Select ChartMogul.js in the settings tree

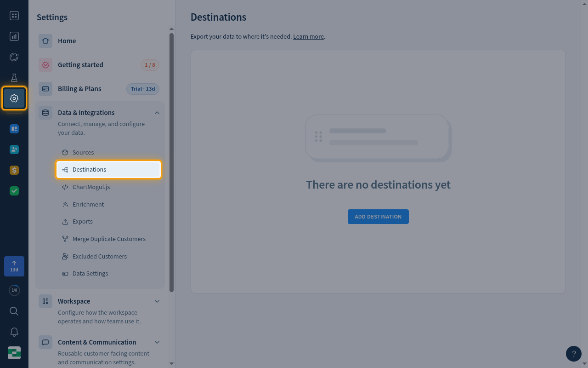(109, 187)
